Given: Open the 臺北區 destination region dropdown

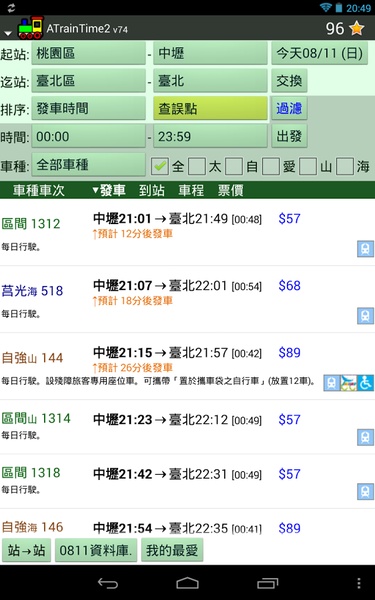Looking at the screenshot, I should (x=88, y=81).
